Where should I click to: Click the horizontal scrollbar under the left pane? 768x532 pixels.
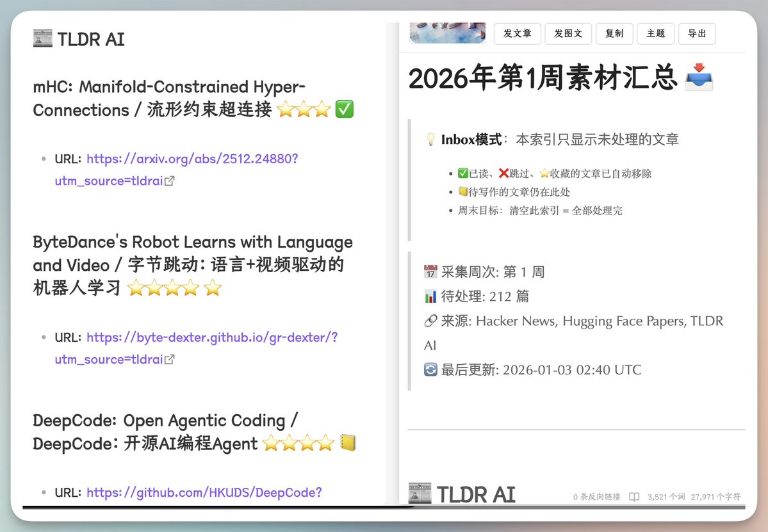tap(218, 507)
